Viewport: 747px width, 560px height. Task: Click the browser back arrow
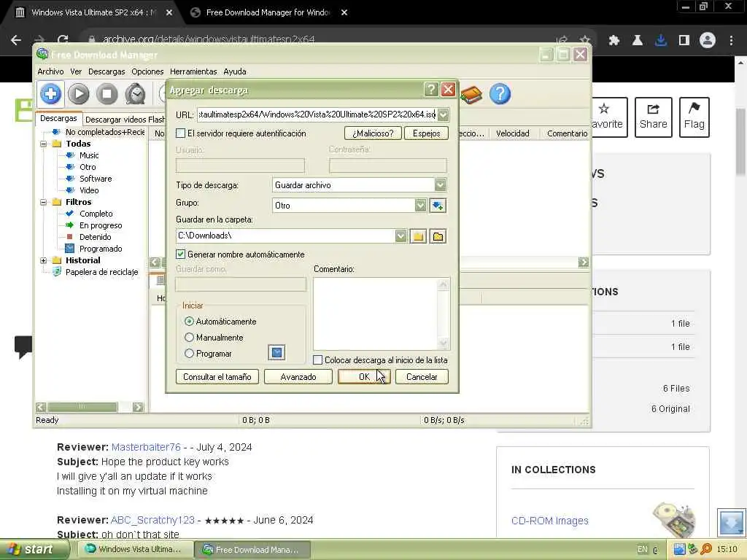[x=16, y=40]
